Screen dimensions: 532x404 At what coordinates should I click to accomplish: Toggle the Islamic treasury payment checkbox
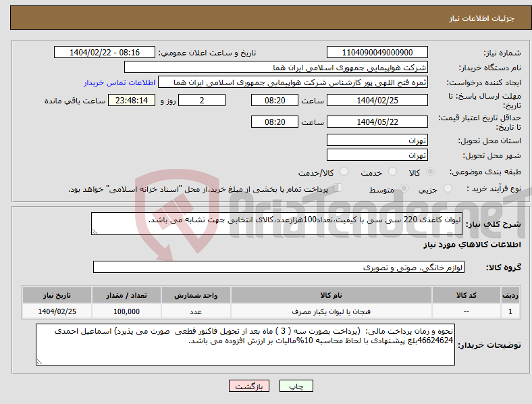click(x=338, y=188)
